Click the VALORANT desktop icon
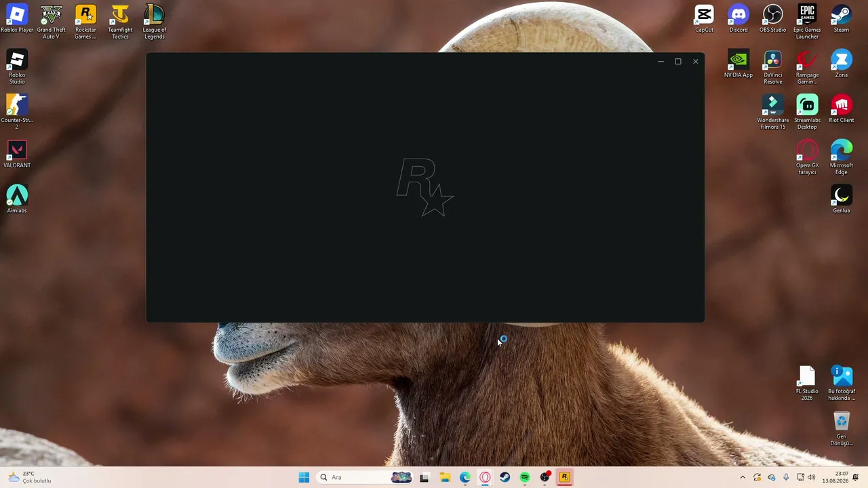Image resolution: width=868 pixels, height=488 pixels. 17,154
